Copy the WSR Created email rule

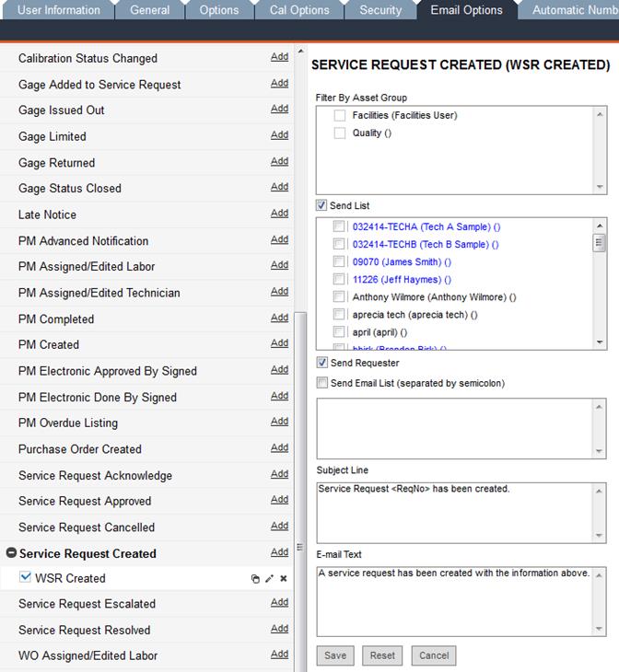tap(255, 579)
